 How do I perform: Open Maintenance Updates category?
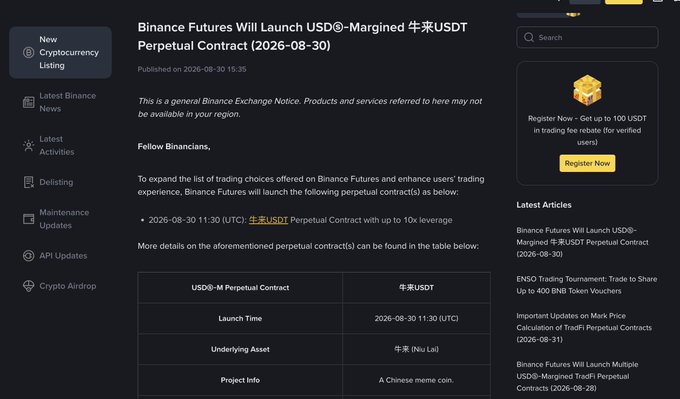(60, 219)
